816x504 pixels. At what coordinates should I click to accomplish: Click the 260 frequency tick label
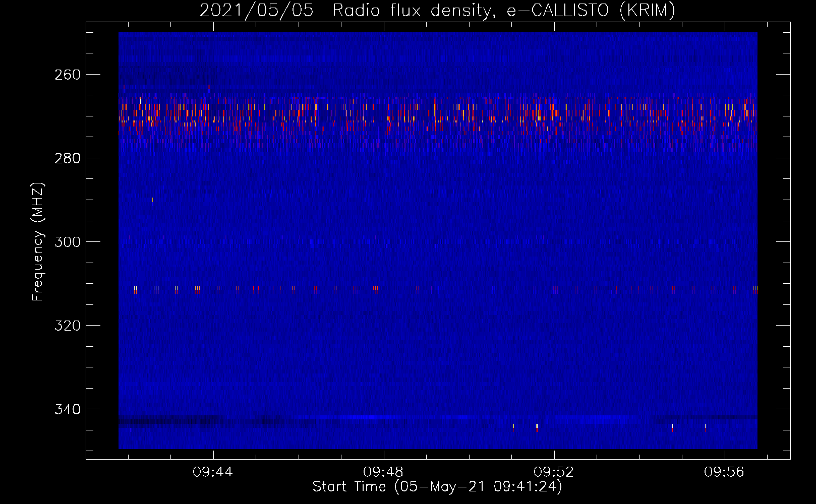[x=68, y=75]
